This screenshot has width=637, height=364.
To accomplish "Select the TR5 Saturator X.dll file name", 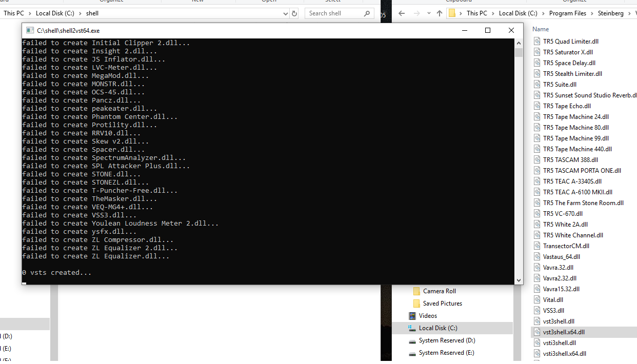I will pos(568,52).
